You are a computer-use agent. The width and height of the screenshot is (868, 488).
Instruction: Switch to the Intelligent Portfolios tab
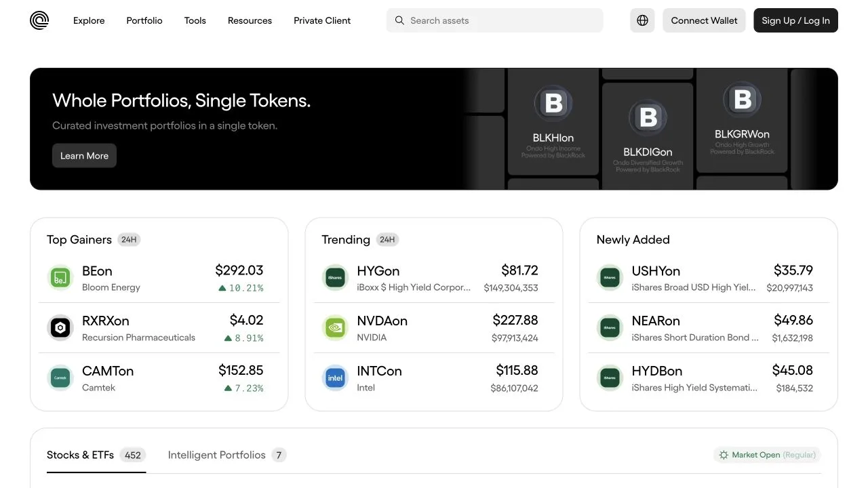pos(227,455)
